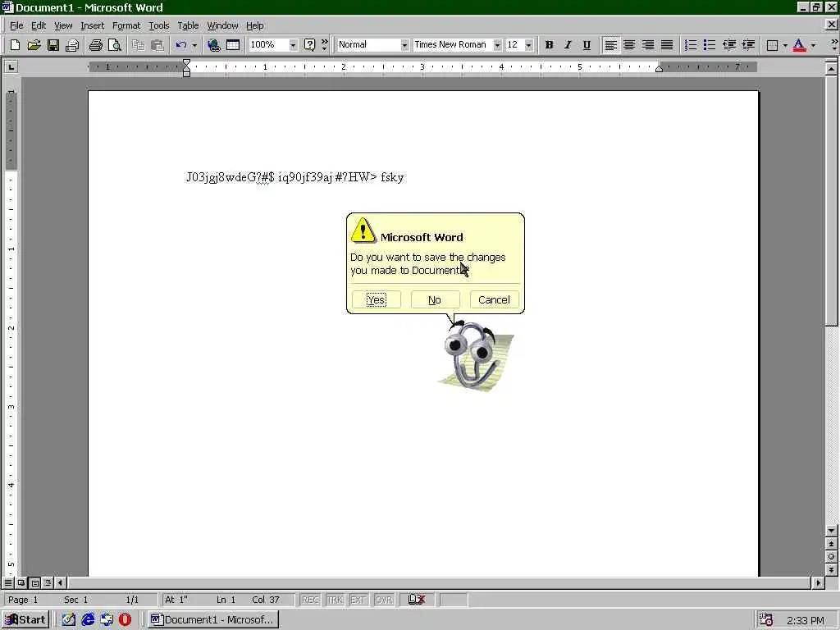The image size is (840, 630).
Task: Toggle TRK track changes in status bar
Action: [x=335, y=600]
